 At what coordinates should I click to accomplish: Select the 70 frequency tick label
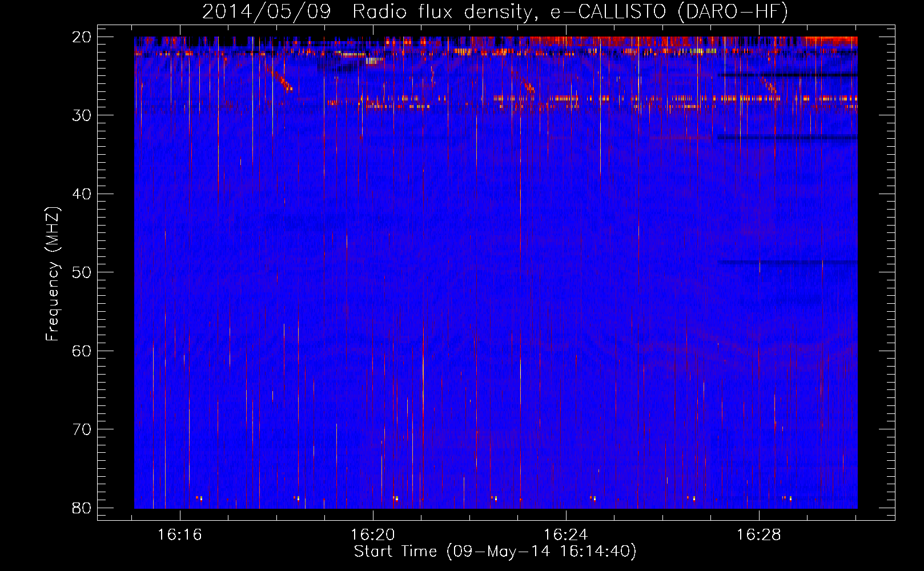pos(82,429)
